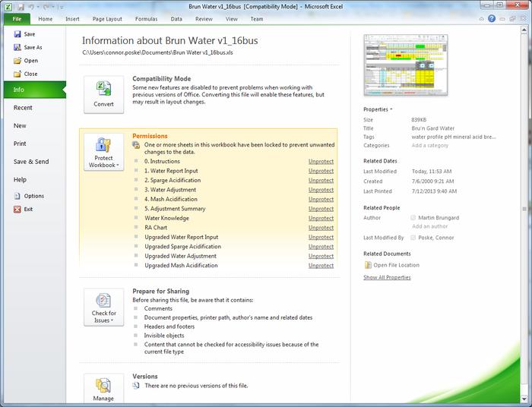Open the Review tab
This screenshot has height=407, width=532.
coord(204,19)
